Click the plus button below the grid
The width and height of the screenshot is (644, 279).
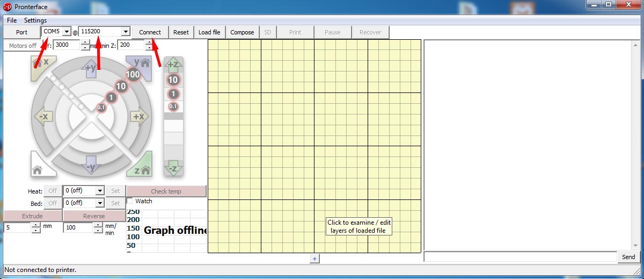click(x=315, y=259)
